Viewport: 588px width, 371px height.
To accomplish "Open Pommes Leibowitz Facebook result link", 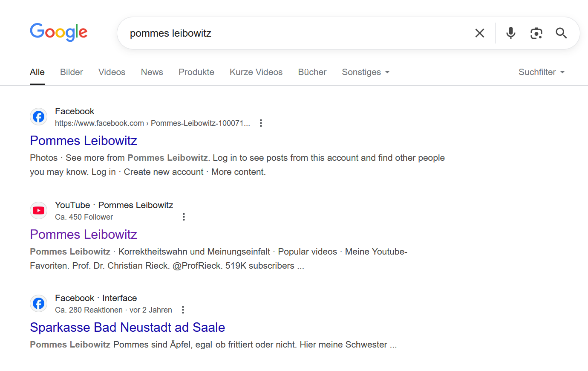I will tap(84, 141).
